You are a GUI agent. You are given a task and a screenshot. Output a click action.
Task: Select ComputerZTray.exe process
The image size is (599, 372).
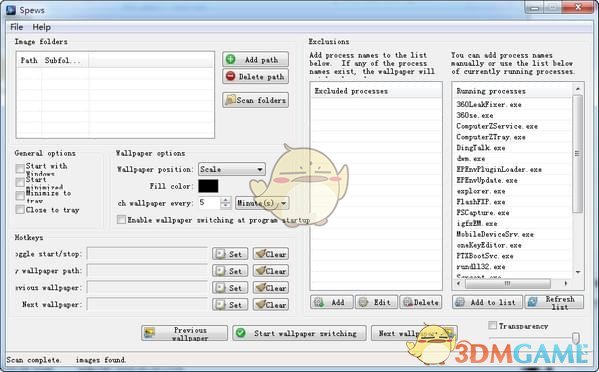(x=491, y=137)
